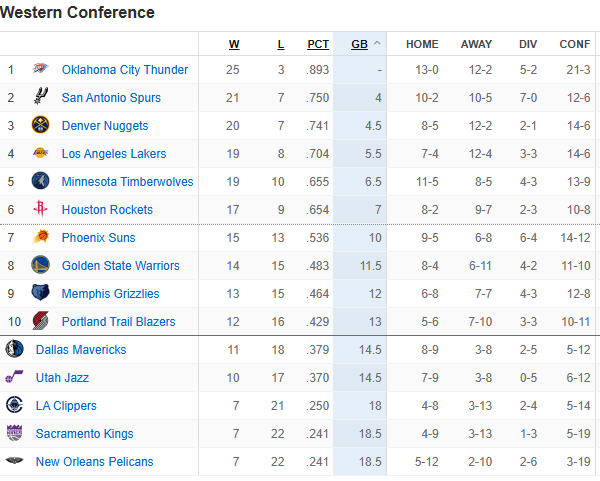Viewport: 600px width, 481px height.
Task: Click the San Antonio Spurs logo
Action: 40,98
